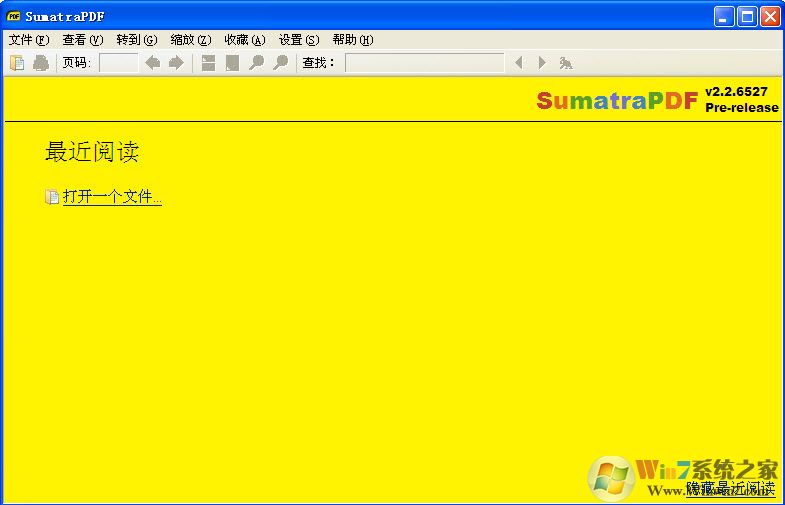Click the Open file toolbar icon
This screenshot has width=785, height=505.
(17, 63)
